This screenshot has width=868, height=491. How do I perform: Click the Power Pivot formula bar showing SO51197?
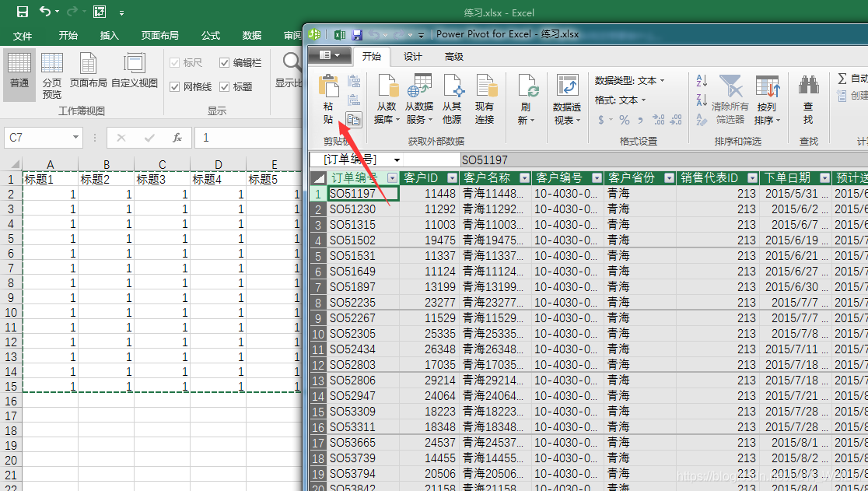pyautogui.click(x=663, y=160)
